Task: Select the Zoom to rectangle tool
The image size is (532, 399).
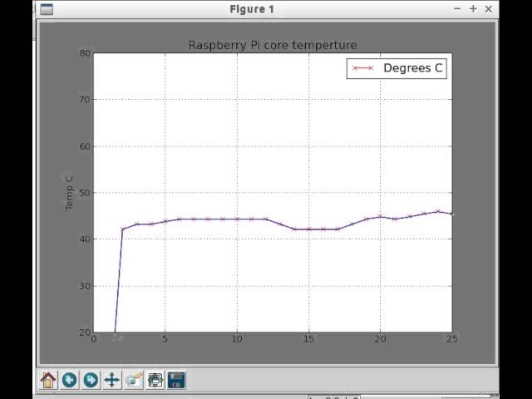Action: coord(134,380)
